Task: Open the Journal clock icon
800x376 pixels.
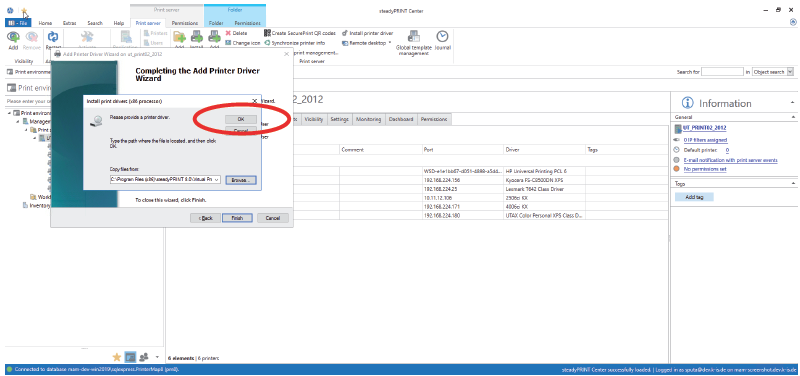Action: 442,37
